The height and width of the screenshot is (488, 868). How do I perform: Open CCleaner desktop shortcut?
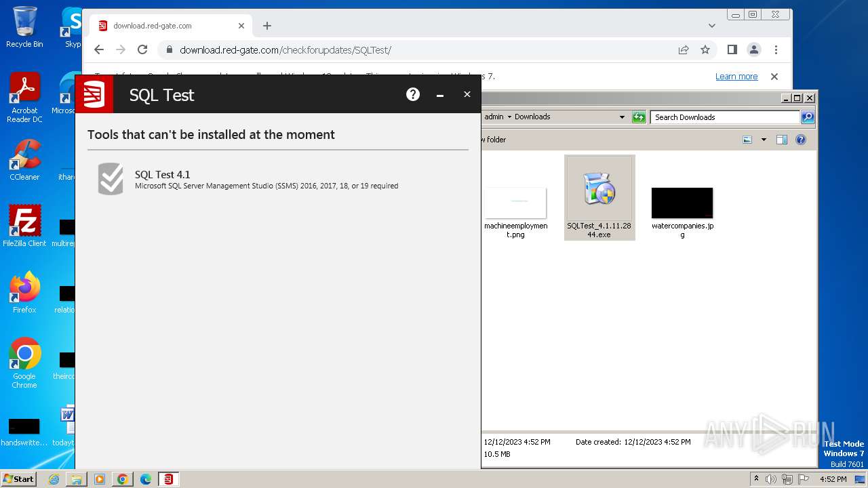(x=24, y=160)
